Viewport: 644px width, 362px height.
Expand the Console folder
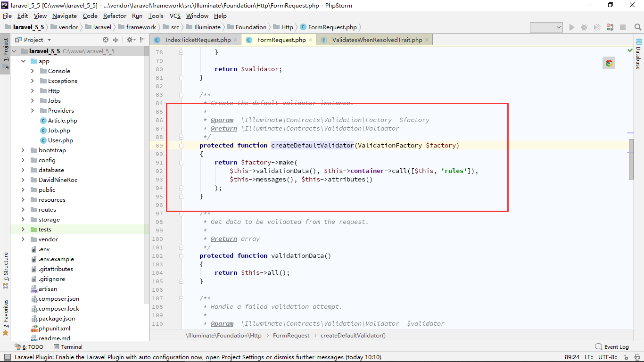[33, 71]
